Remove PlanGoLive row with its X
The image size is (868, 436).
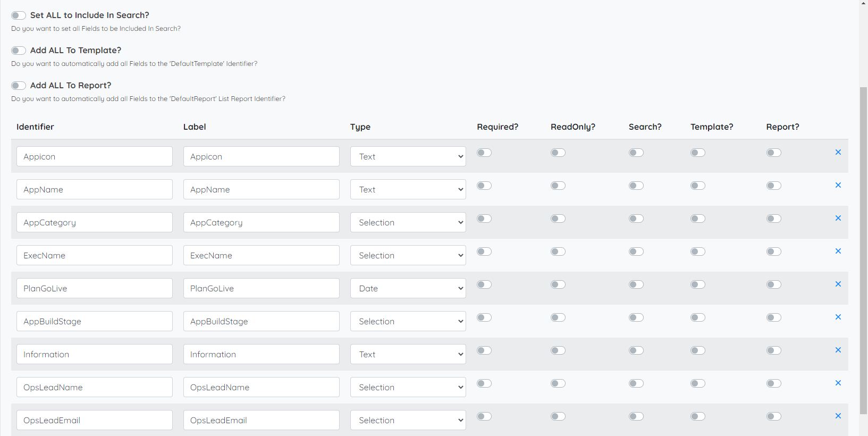tap(838, 284)
